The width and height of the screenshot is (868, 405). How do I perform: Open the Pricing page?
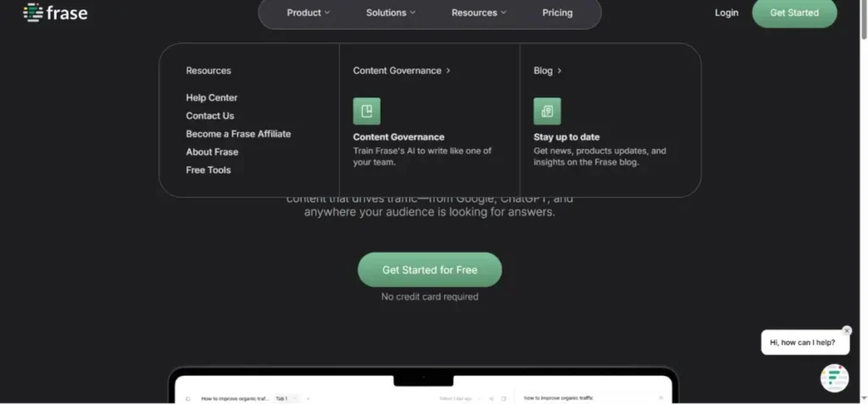coord(557,13)
